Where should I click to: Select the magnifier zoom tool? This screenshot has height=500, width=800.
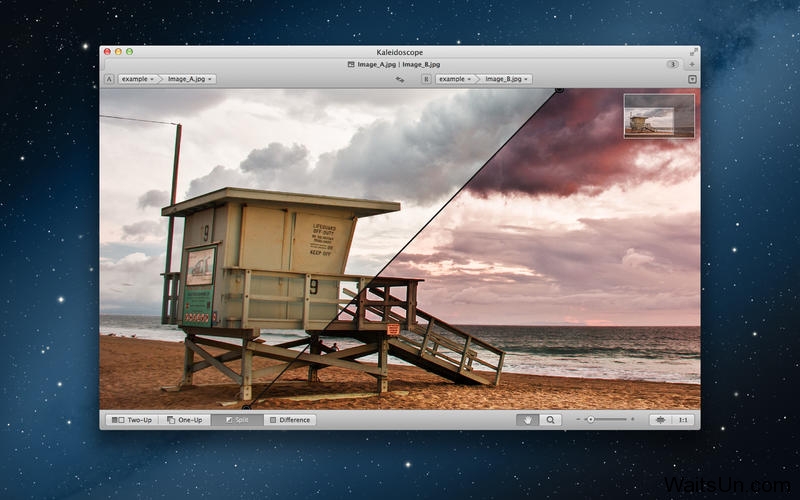[551, 420]
